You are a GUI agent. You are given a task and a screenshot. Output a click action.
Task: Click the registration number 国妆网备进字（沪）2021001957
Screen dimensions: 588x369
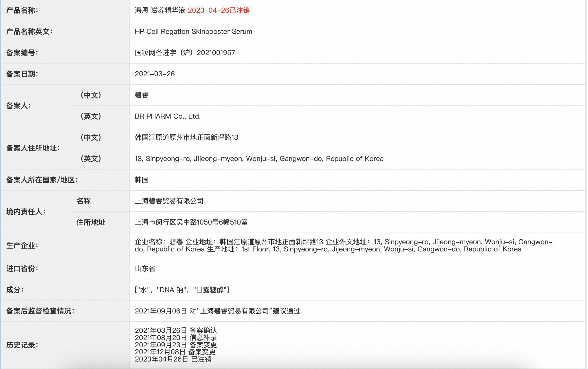[185, 53]
